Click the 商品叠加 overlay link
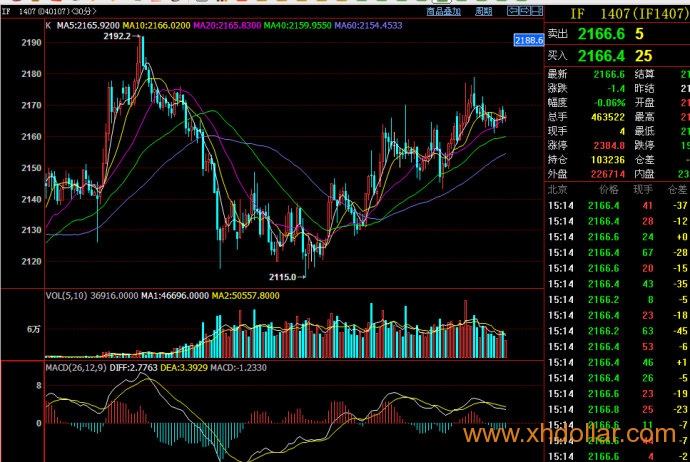This screenshot has height=462, width=690. (443, 12)
